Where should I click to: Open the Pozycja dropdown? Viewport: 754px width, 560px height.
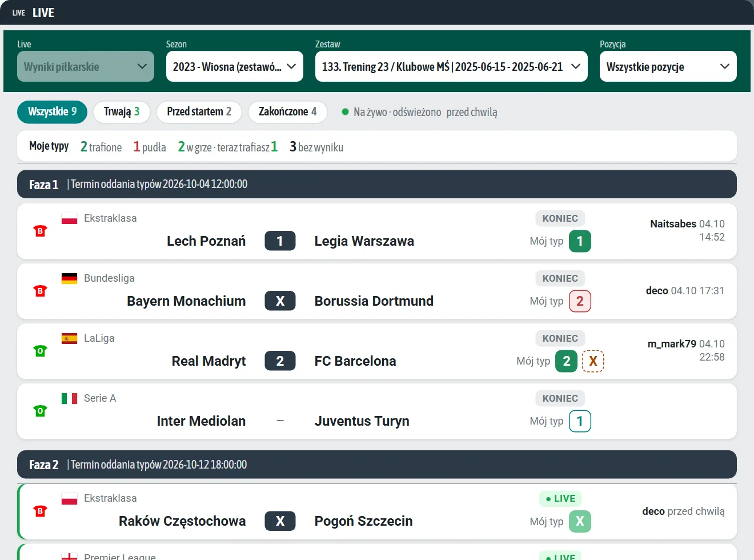click(x=668, y=66)
